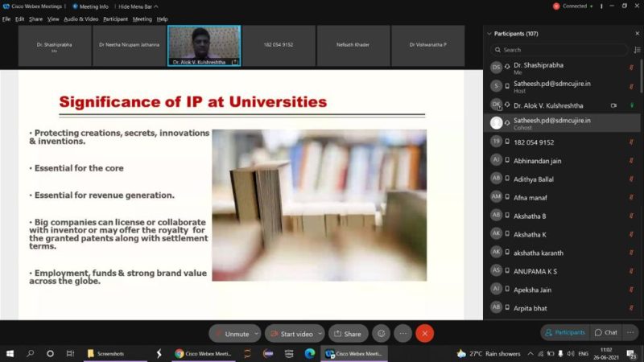This screenshot has height=362, width=644.
Task: Expand audio options arrow beside Unmute
Action: click(256, 333)
